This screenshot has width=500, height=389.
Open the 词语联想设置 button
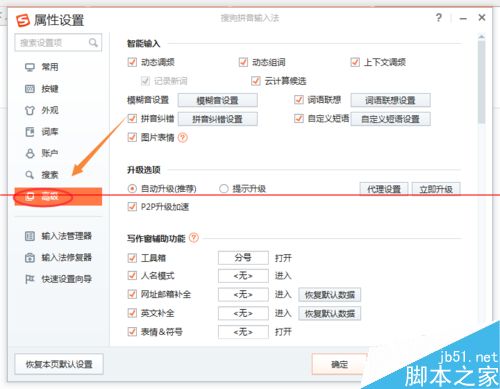(390, 100)
